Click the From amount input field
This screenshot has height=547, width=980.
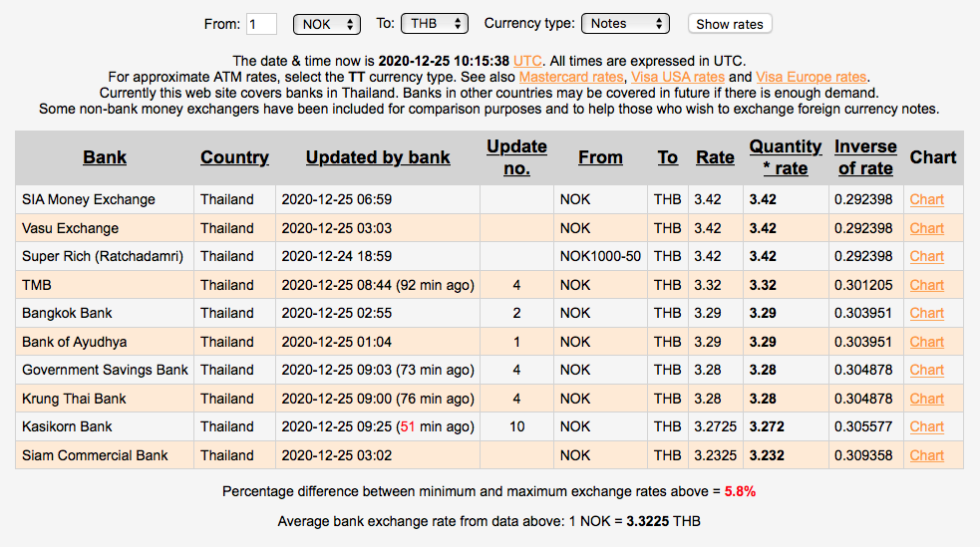(x=261, y=24)
